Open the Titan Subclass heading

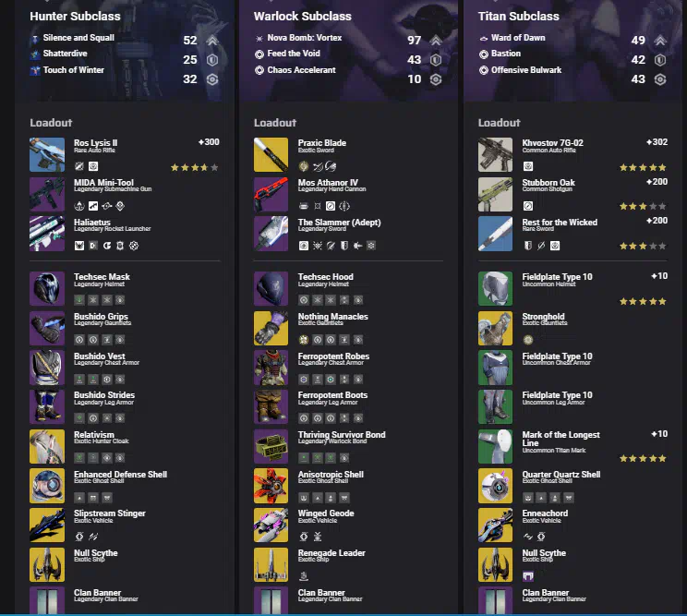pyautogui.click(x=518, y=17)
